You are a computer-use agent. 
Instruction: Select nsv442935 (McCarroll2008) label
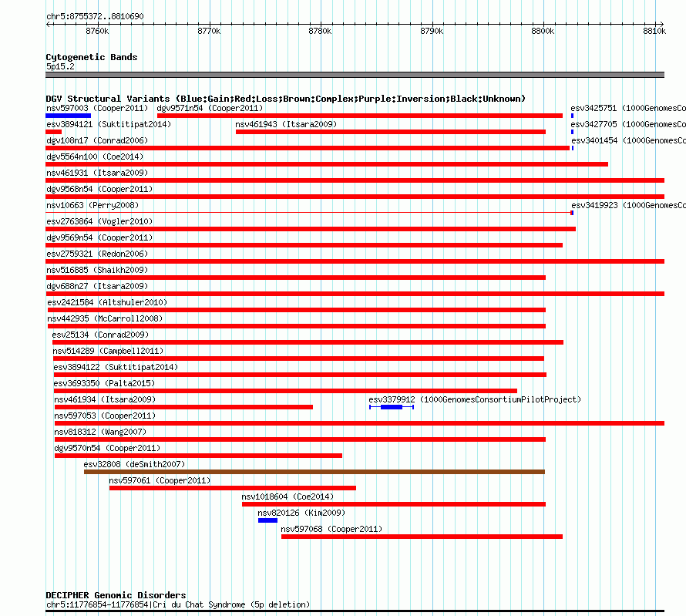click(x=105, y=318)
